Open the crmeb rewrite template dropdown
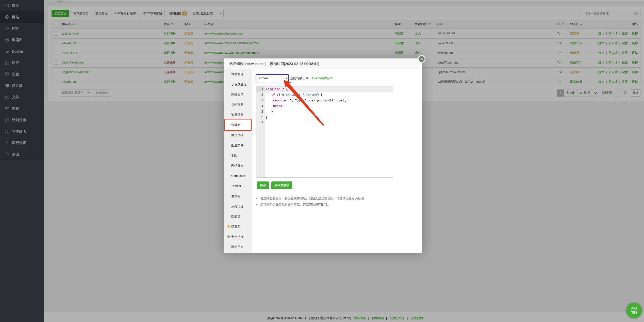 tap(272, 78)
